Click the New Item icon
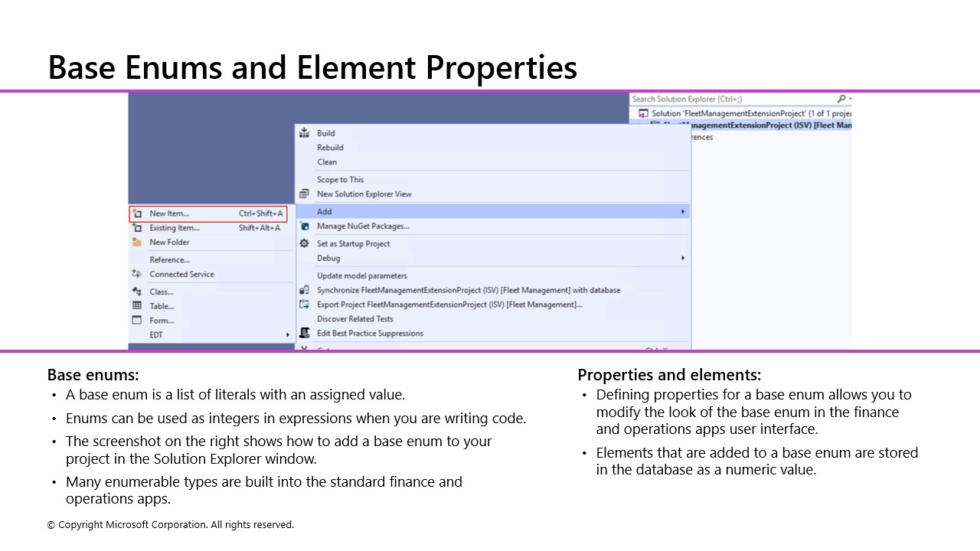The height and width of the screenshot is (551, 980). (138, 214)
